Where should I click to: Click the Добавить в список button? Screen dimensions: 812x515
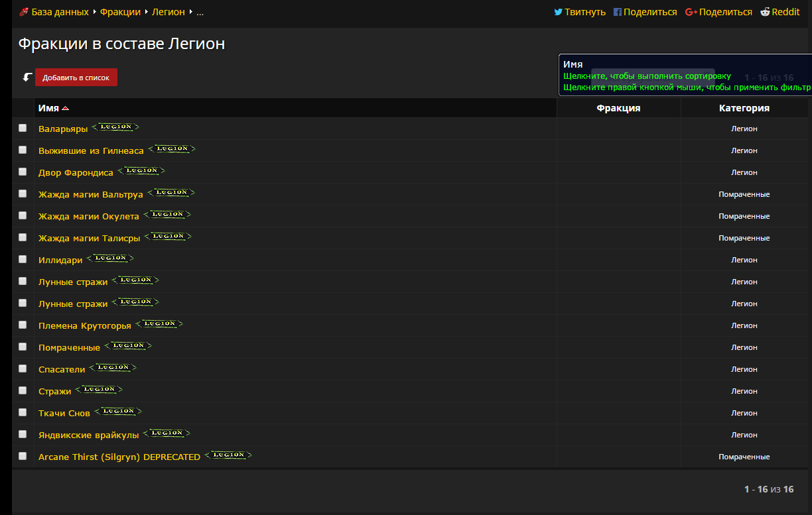point(76,78)
